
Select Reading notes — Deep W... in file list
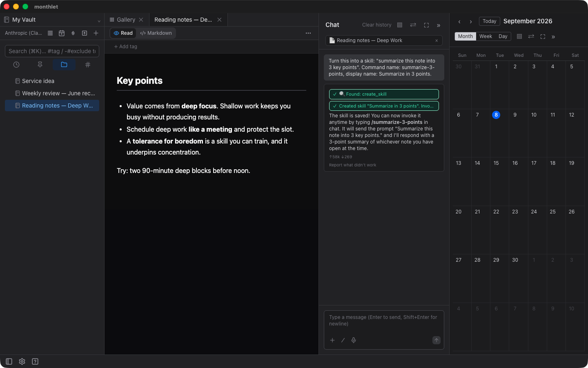[52, 105]
